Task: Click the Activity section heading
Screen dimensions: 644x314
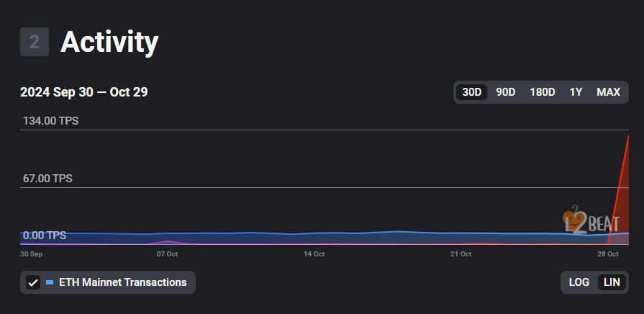Action: 109,42
